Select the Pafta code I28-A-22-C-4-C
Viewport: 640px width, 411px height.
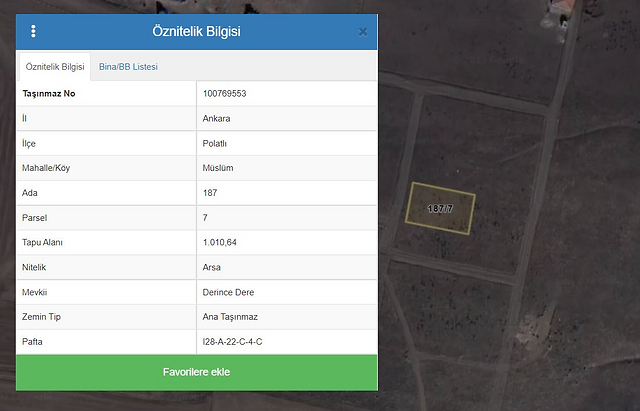click(232, 342)
